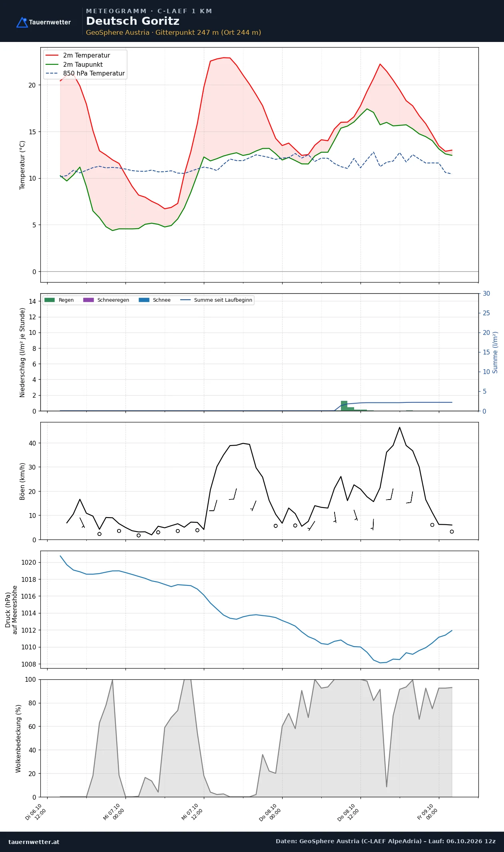Click the 'Böen (km/h)' axis label
Screen dimensions: 504x852
click(x=22, y=481)
